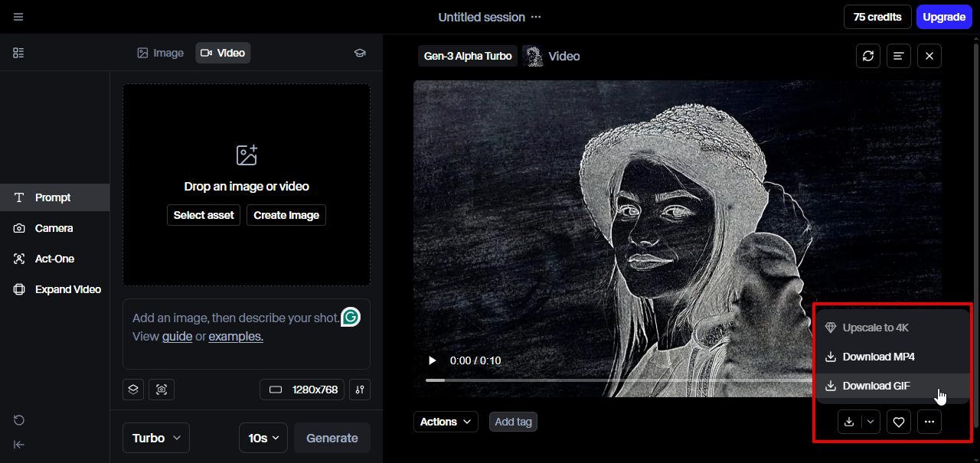This screenshot has width=980, height=463.
Task: Show prompt details lines icon
Action: pos(899,56)
